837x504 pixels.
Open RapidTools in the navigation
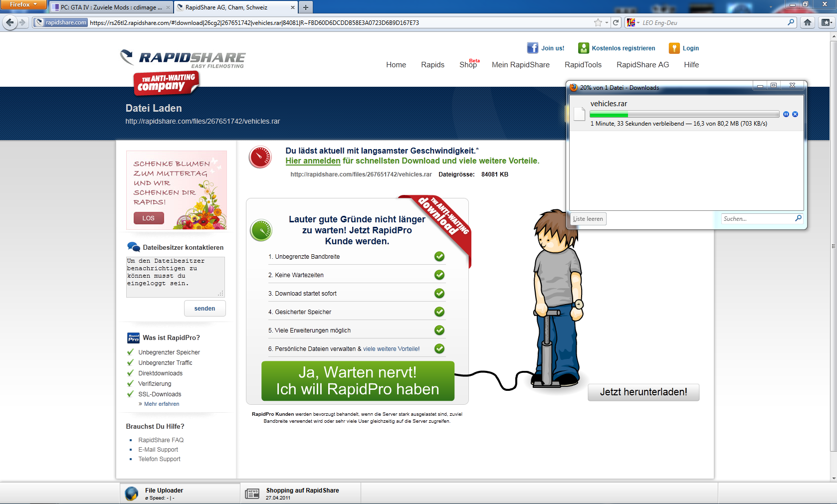[x=583, y=65]
